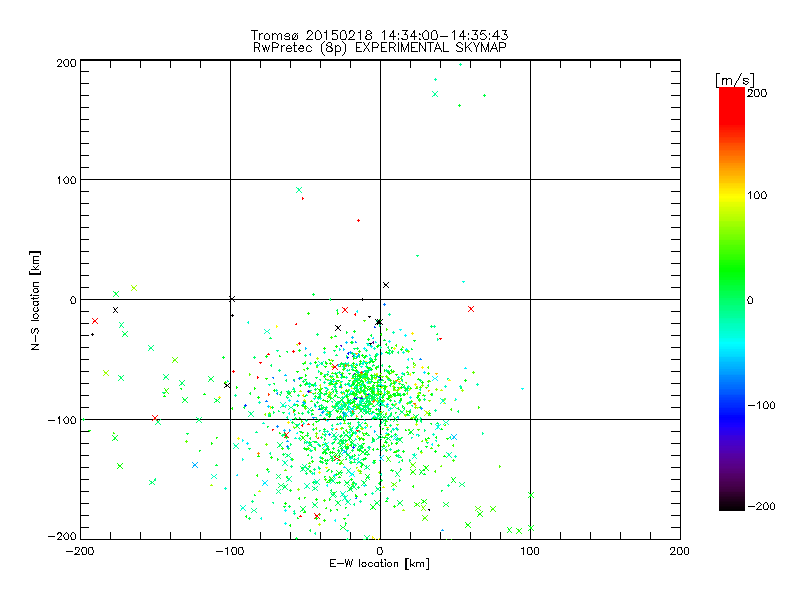
Task: Click the isolated red X marker east of the origin
Action: 471,309
